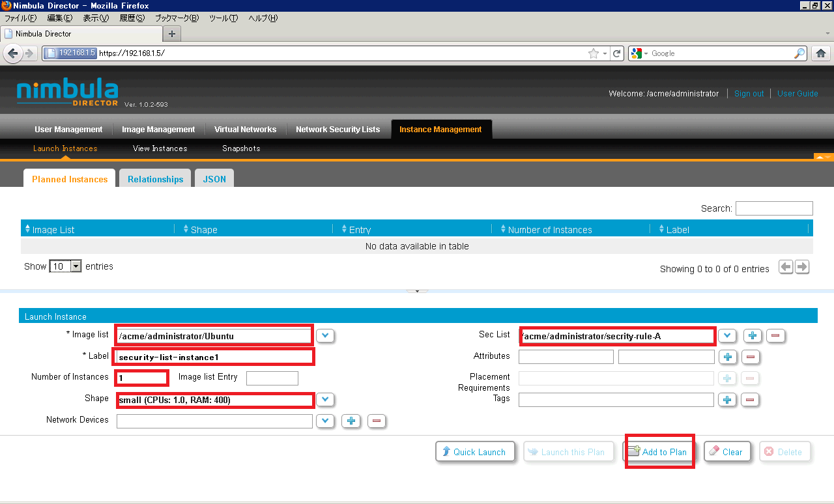Click the table Search input field
The height and width of the screenshot is (504, 834).
click(773, 208)
